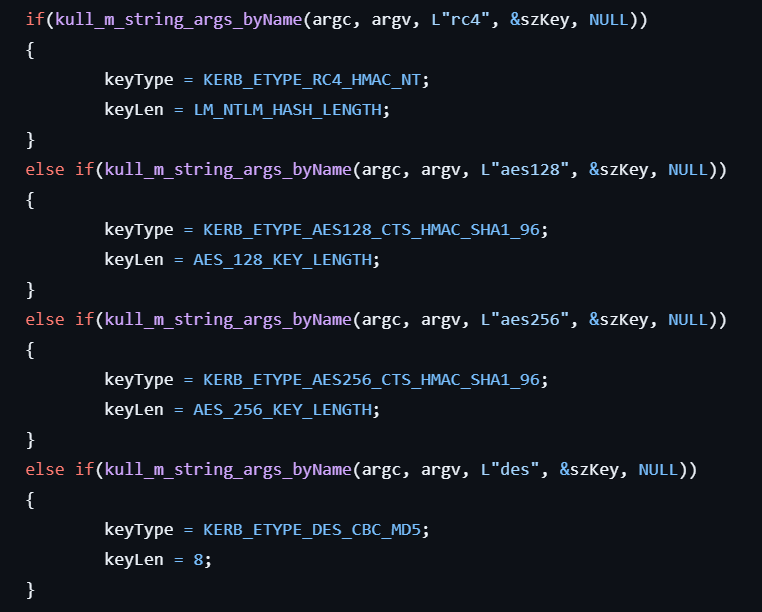The width and height of the screenshot is (762, 612).
Task: Click NULL in the aes256 line
Action: pos(688,320)
